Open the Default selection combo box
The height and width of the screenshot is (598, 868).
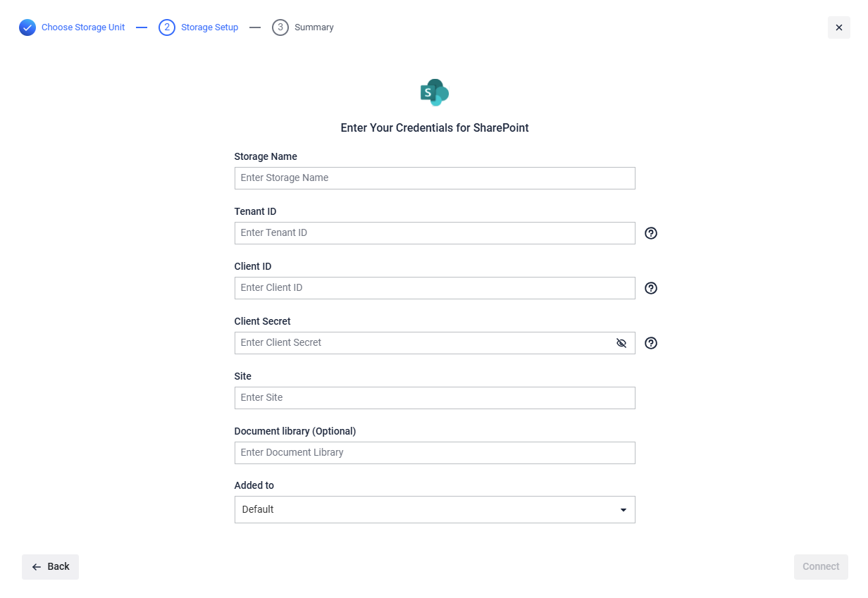click(435, 509)
